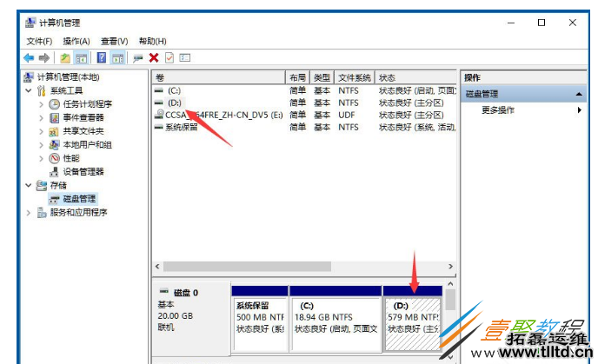Select 任务计划程序 in the tree

(87, 104)
